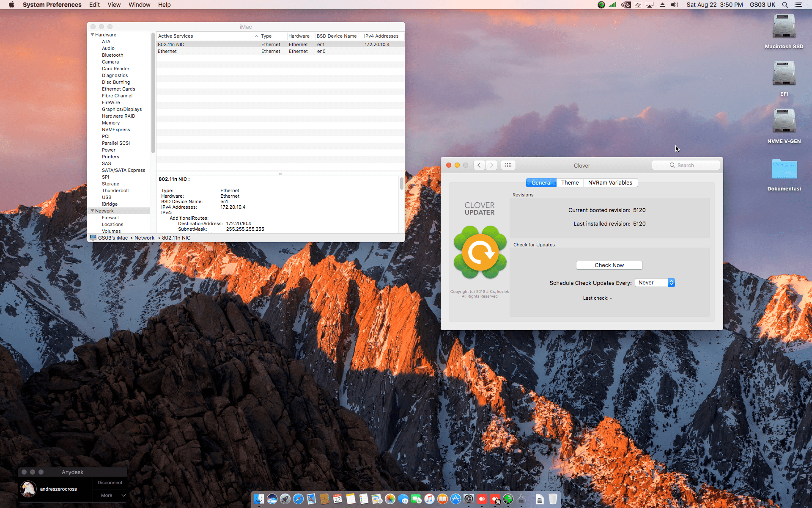Collapse the Network tree section
812x508 pixels.
tap(92, 211)
